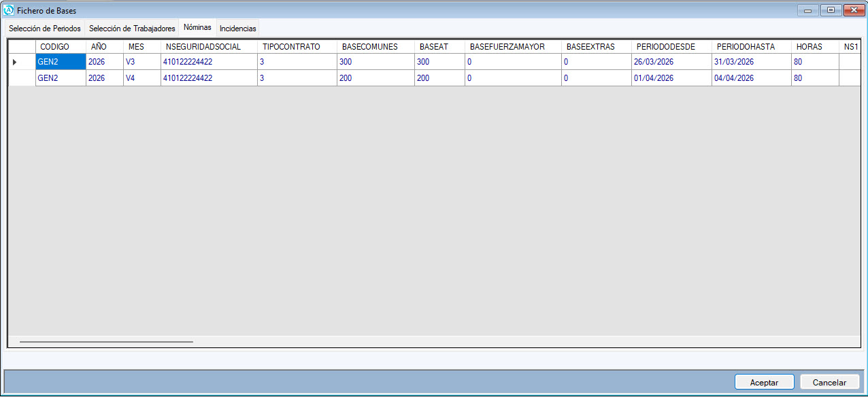Click the CODIGO column header

tap(55, 47)
